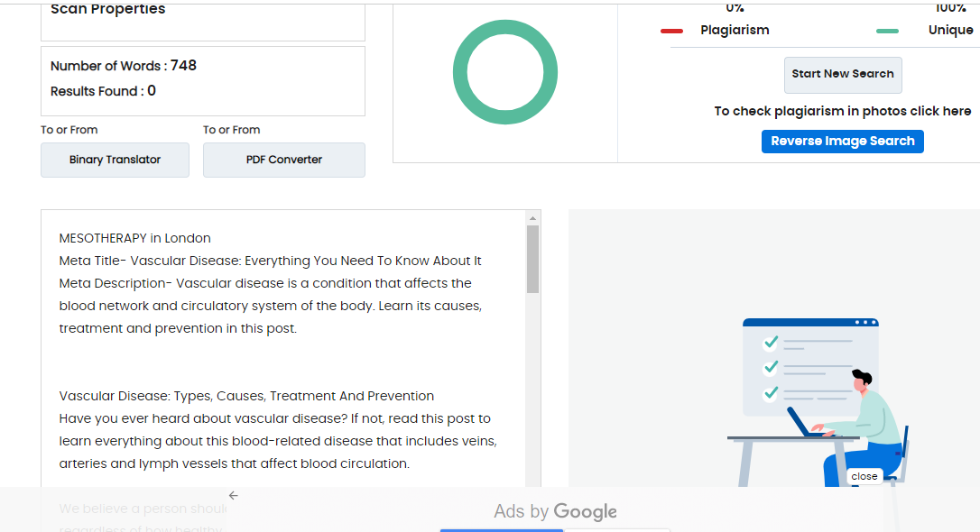Click the 'Meta Description- Vascular disease' line
The width and height of the screenshot is (980, 532).
pos(265,283)
